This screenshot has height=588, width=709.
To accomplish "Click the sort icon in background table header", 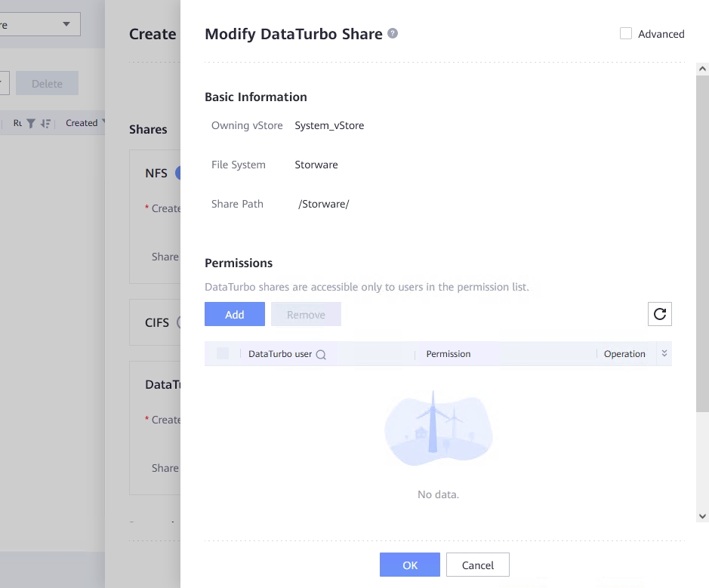I will pos(45,124).
